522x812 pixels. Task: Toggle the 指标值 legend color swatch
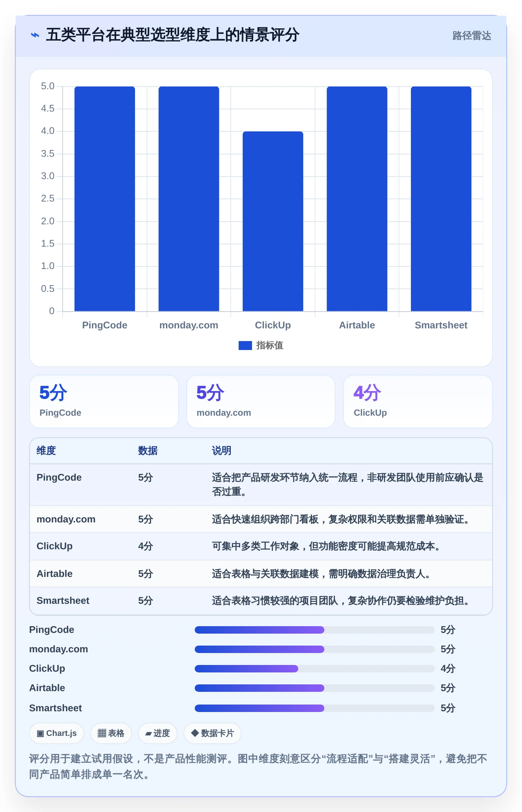click(x=245, y=346)
